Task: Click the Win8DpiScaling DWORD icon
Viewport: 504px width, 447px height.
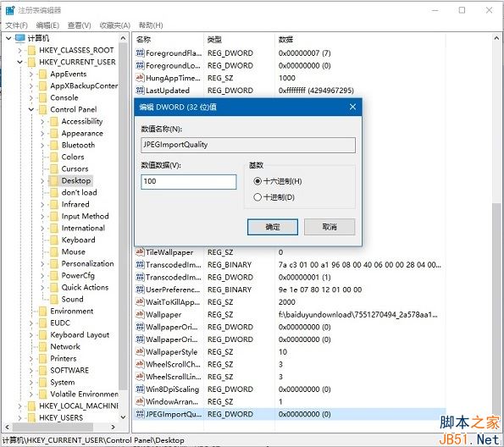Action: (x=140, y=389)
